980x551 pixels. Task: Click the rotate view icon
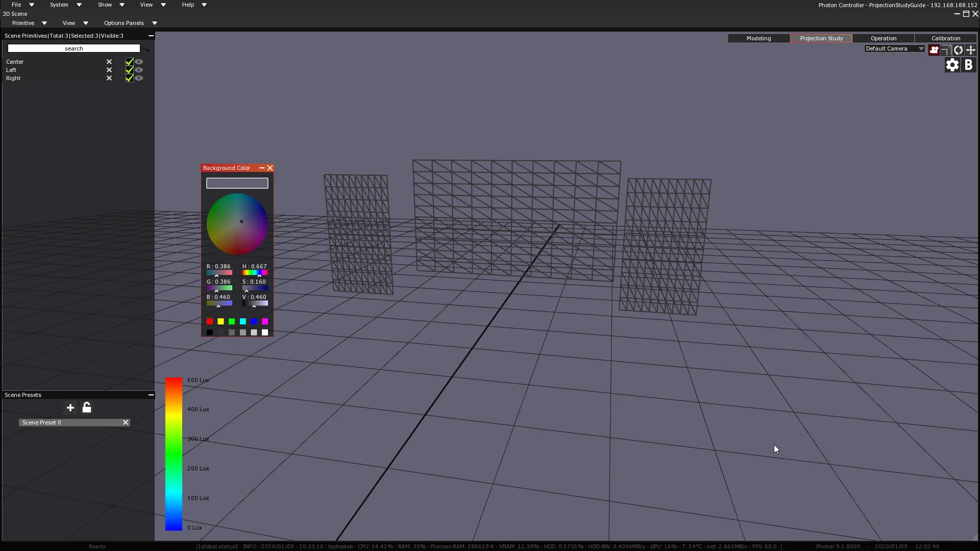(x=958, y=49)
